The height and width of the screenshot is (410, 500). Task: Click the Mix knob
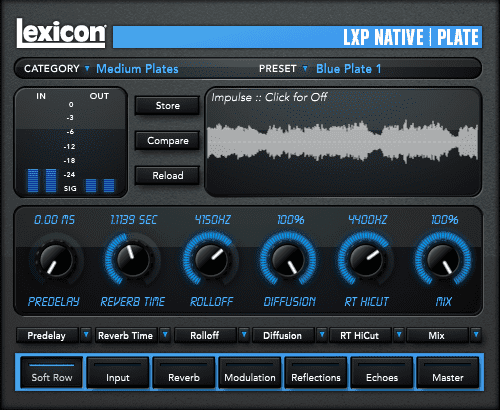pyautogui.click(x=443, y=260)
